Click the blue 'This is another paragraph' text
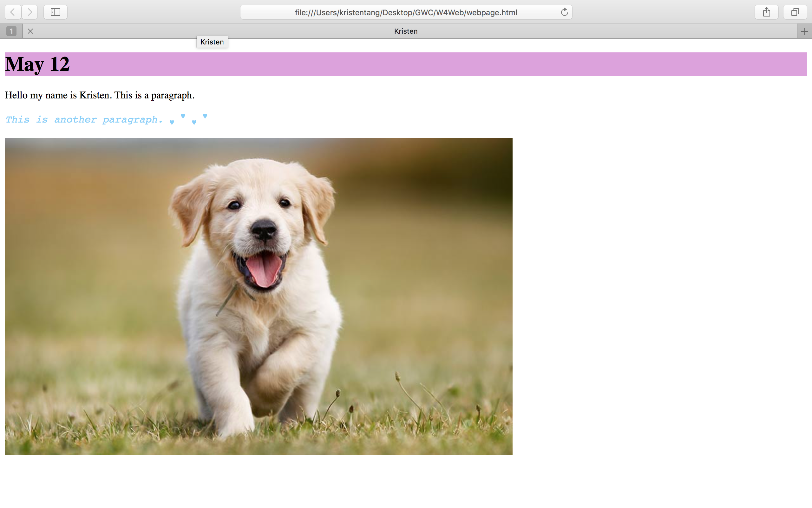The image size is (812, 508). pos(84,120)
